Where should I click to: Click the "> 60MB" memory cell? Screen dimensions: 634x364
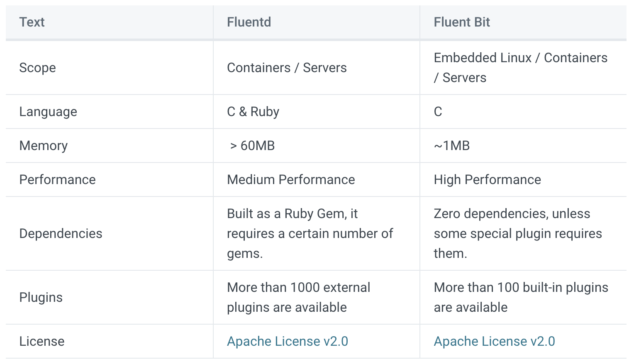point(252,146)
